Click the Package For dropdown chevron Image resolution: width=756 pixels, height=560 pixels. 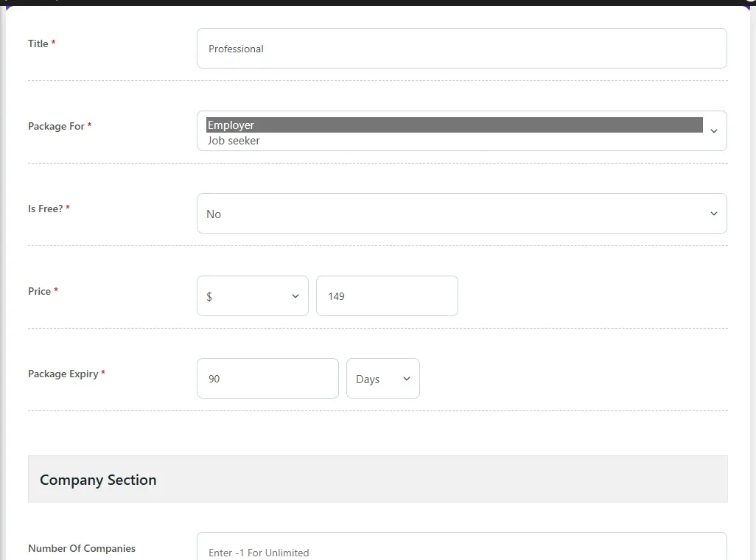coord(713,130)
